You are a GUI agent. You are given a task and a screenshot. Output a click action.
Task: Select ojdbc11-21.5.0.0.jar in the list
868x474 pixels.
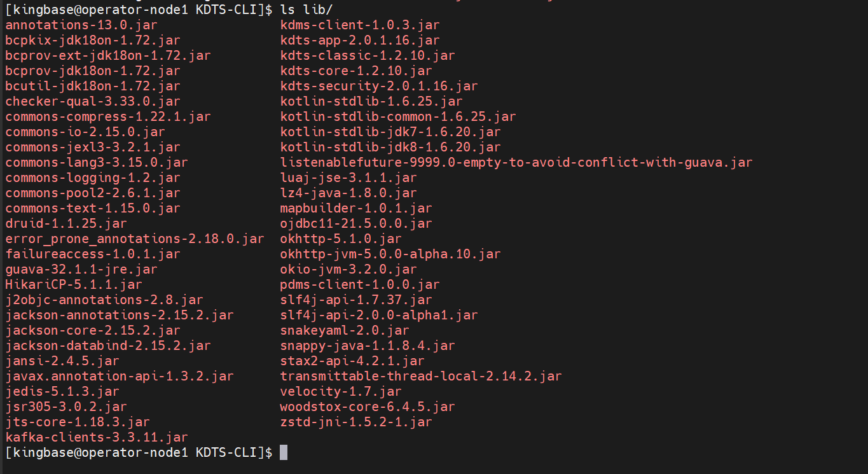(x=356, y=223)
